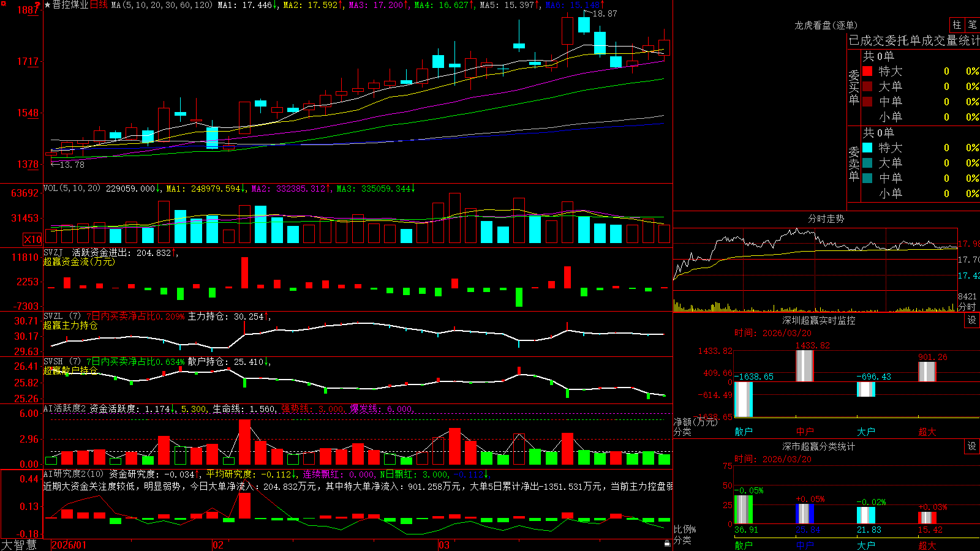
Task: Click the 中户 bar showing 1433.82
Action: (805, 366)
